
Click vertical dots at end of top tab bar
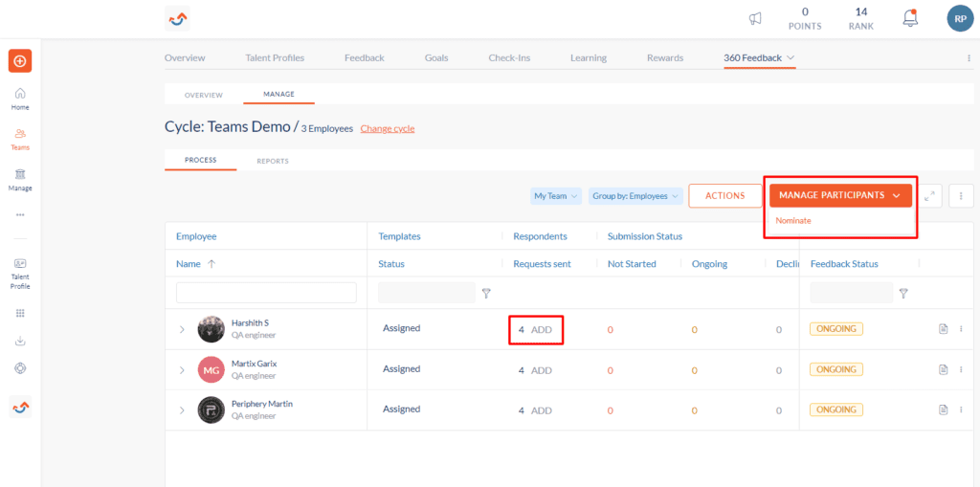click(969, 57)
